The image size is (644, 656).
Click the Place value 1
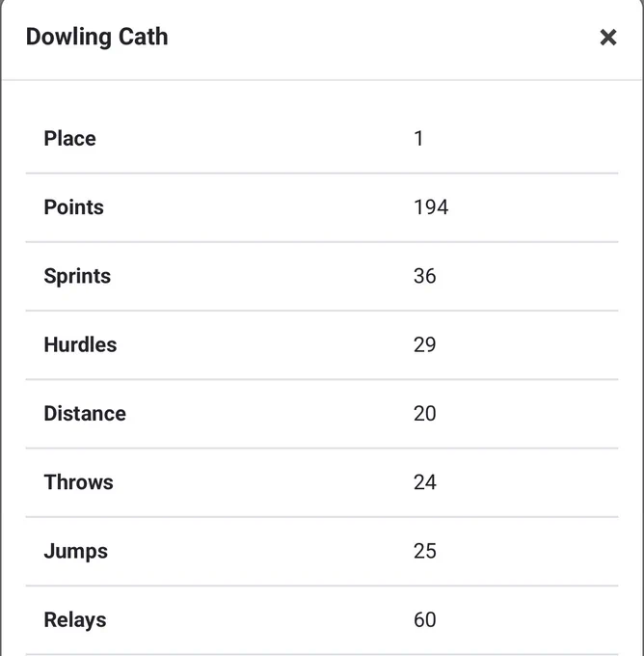pyautogui.click(x=418, y=139)
